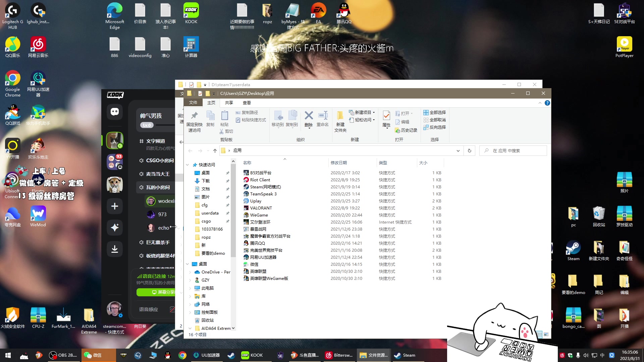
Task: Open the Steam desktop shortcut icon
Action: tap(573, 250)
